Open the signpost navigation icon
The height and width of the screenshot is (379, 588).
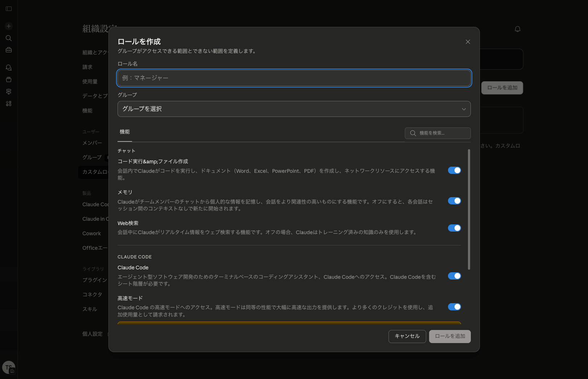coord(8,91)
